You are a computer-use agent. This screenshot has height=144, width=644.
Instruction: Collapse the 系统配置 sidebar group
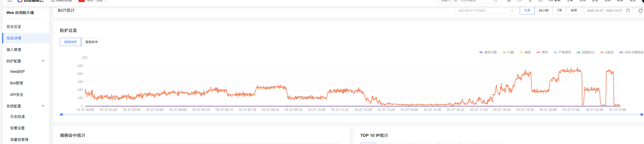pos(43,106)
